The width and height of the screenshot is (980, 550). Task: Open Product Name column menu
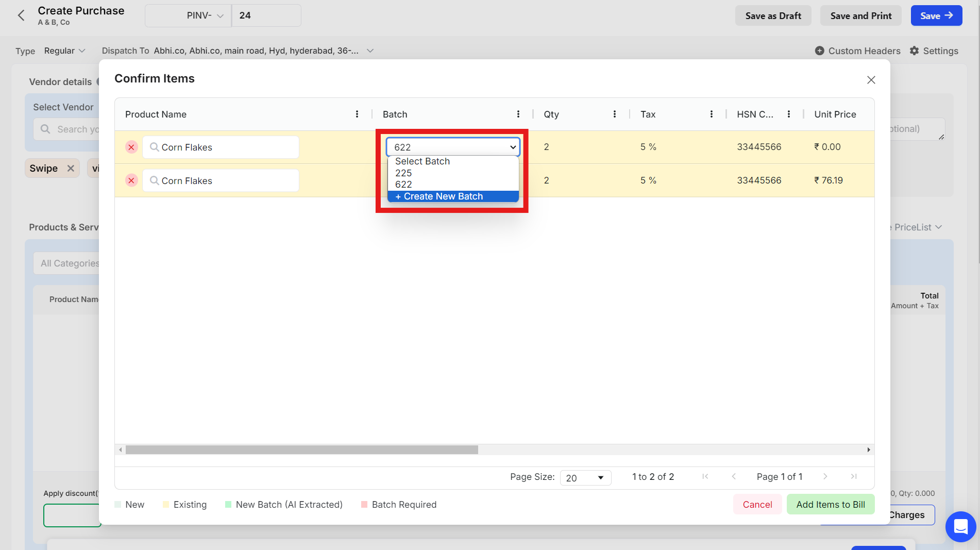point(357,114)
